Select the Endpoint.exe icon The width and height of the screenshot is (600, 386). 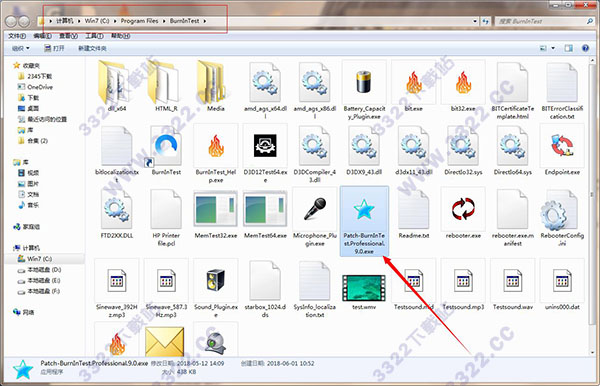(x=562, y=146)
